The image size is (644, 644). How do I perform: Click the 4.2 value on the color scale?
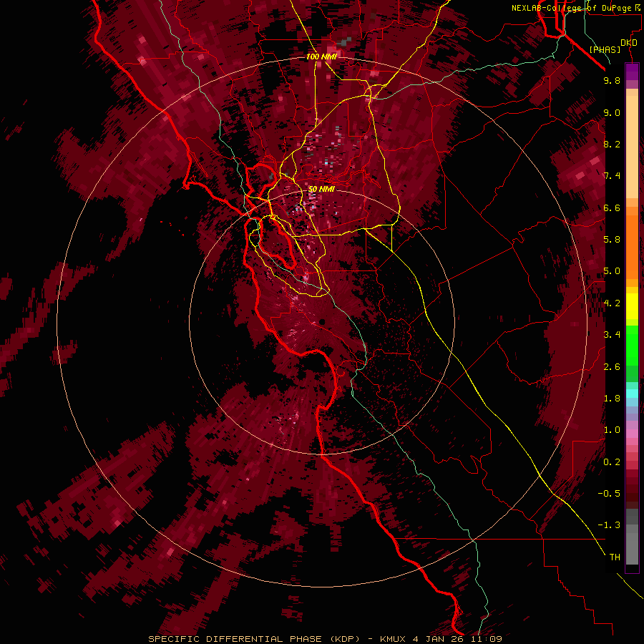612,303
